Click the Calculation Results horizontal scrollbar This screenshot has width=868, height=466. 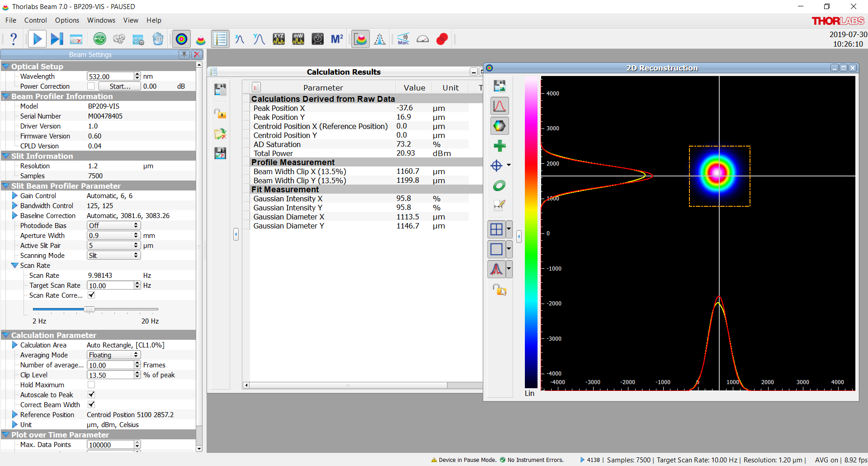(x=348, y=385)
